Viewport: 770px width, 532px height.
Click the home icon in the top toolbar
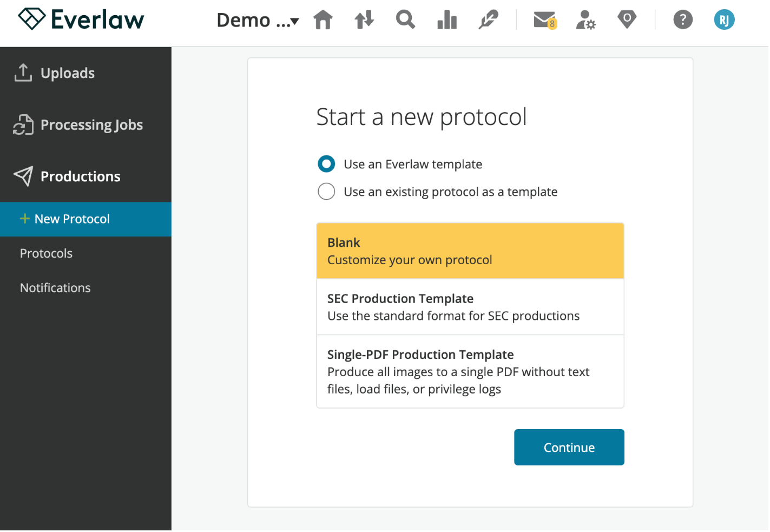pos(323,19)
